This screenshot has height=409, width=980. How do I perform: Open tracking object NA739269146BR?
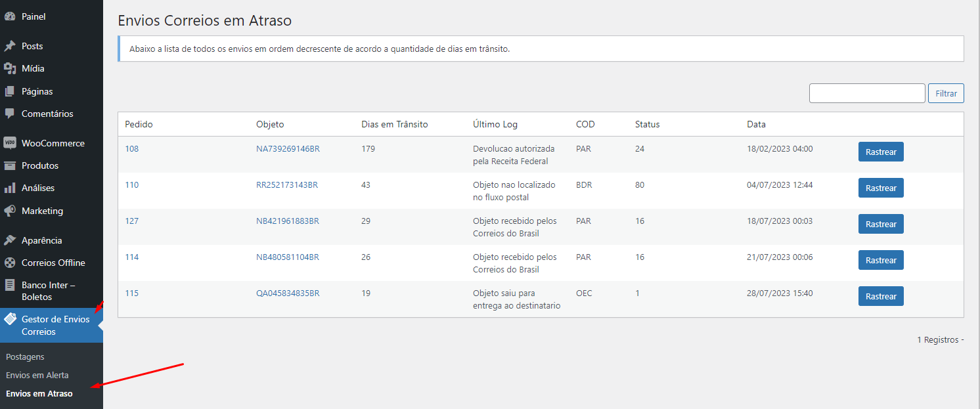(x=288, y=148)
